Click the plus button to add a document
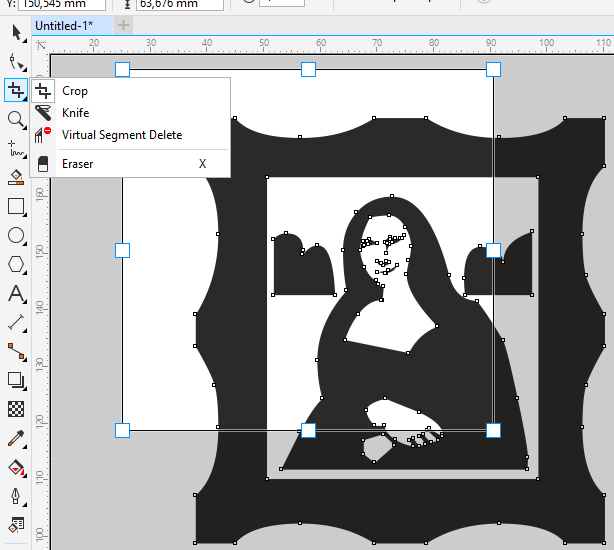614x550 pixels. [124, 25]
